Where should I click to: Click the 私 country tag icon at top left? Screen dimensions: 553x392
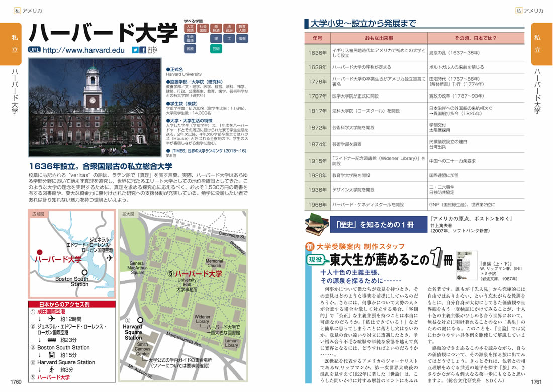pyautogui.click(x=17, y=10)
